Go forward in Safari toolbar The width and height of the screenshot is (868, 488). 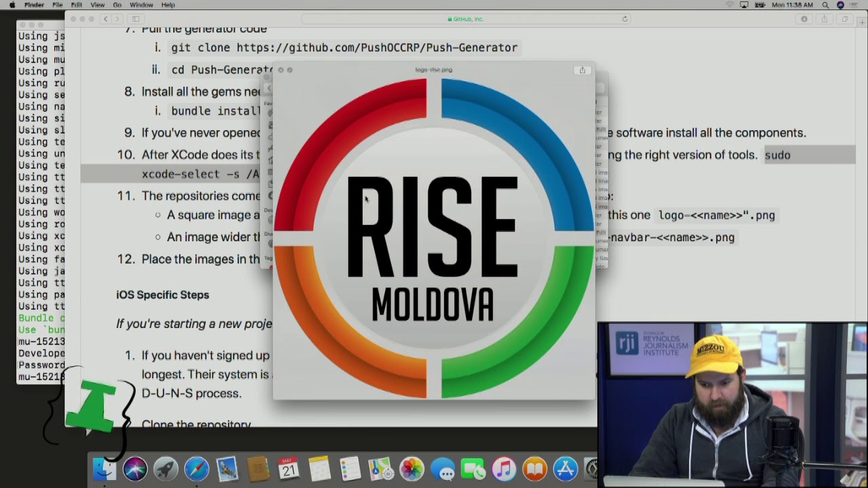(x=117, y=19)
